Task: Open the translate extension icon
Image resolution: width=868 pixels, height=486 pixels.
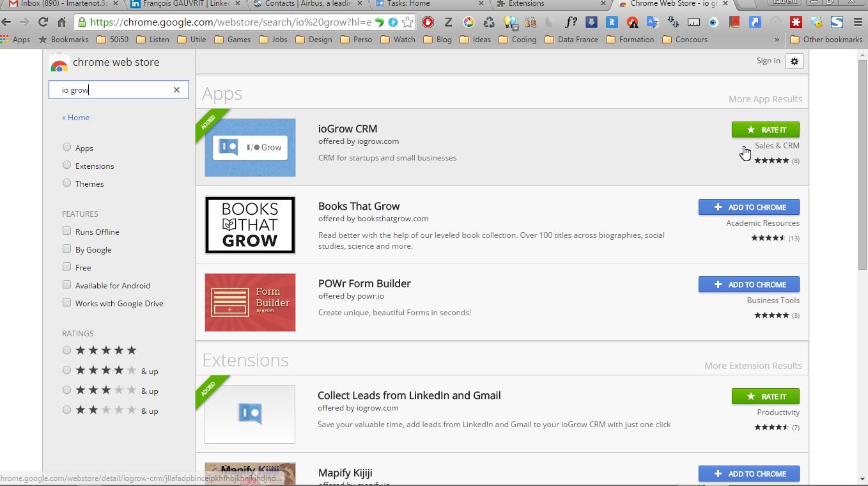Action: coord(653,22)
